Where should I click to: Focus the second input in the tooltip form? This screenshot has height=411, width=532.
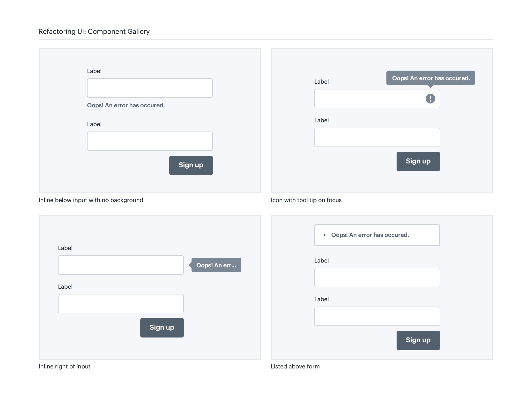tap(377, 137)
